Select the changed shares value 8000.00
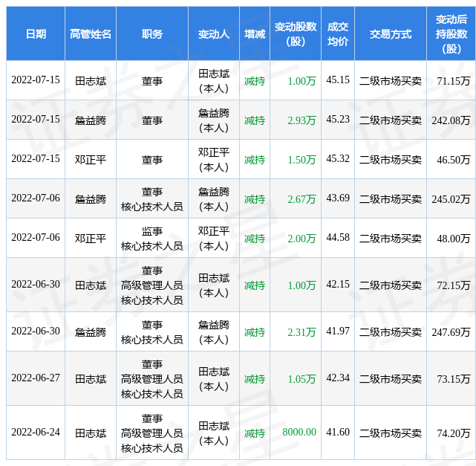The width and height of the screenshot is (476, 466). [299, 432]
